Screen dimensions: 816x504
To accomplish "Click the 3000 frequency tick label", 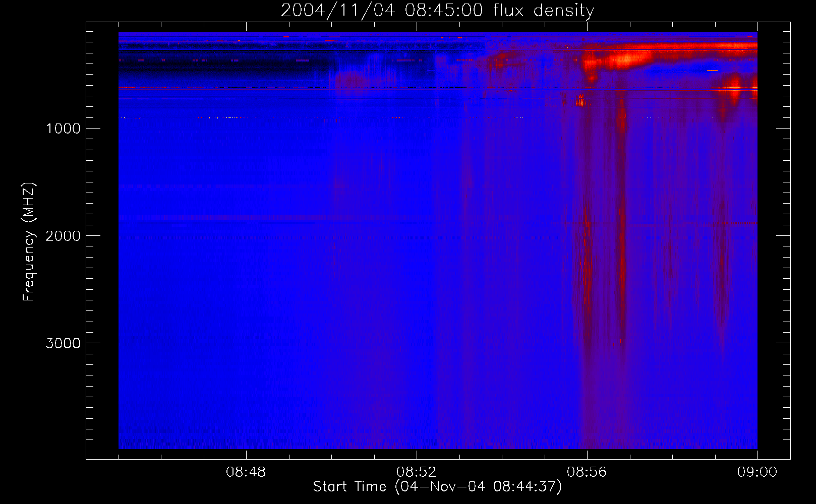I will coord(63,343).
